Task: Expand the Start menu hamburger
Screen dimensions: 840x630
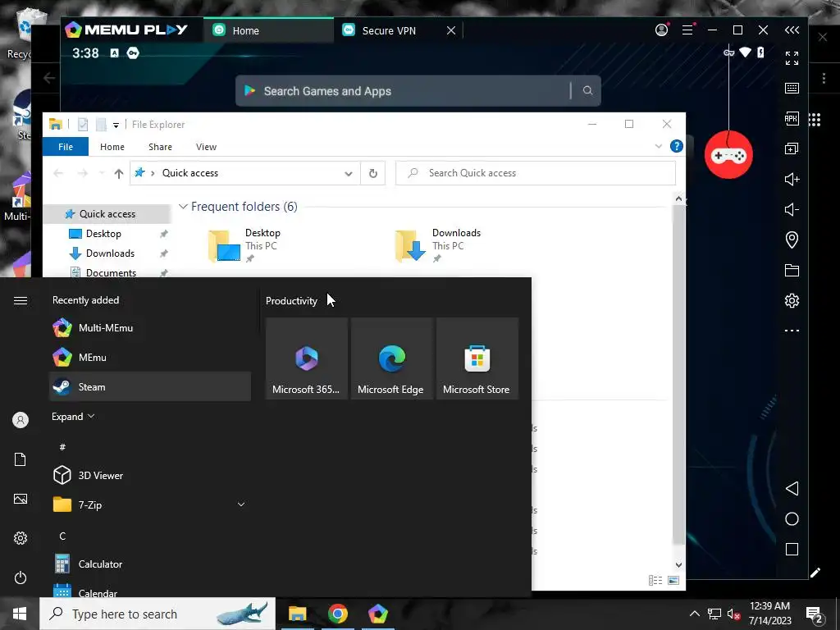Action: click(x=21, y=300)
